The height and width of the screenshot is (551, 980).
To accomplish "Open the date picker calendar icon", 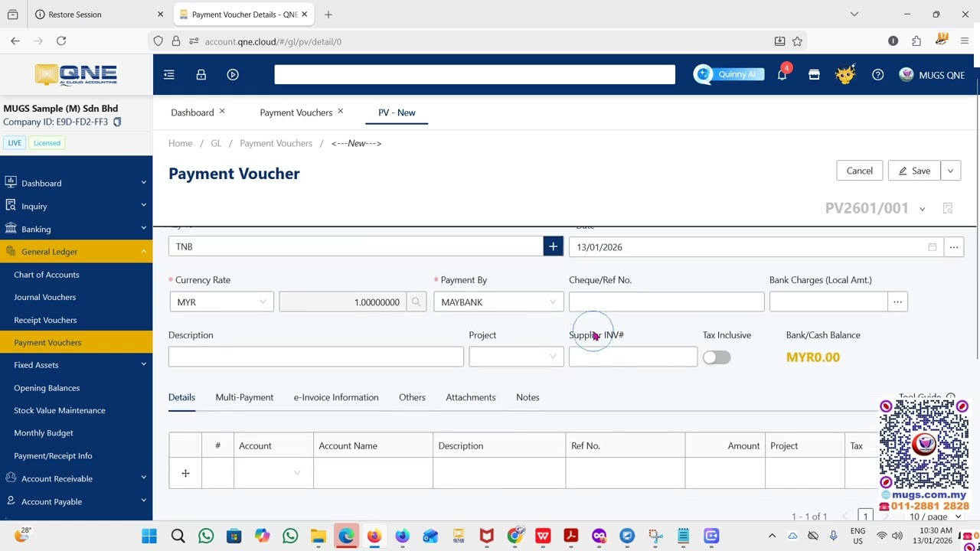I will (932, 247).
